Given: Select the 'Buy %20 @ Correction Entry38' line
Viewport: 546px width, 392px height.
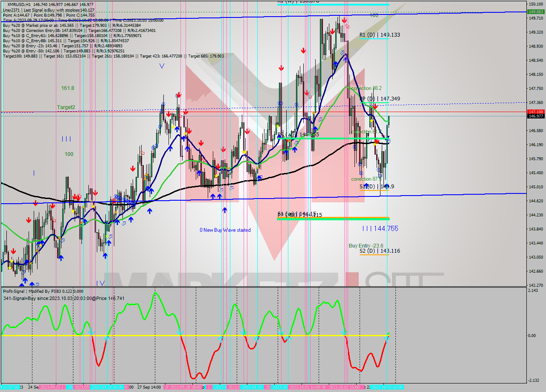Looking at the screenshot, I should [x=79, y=30].
